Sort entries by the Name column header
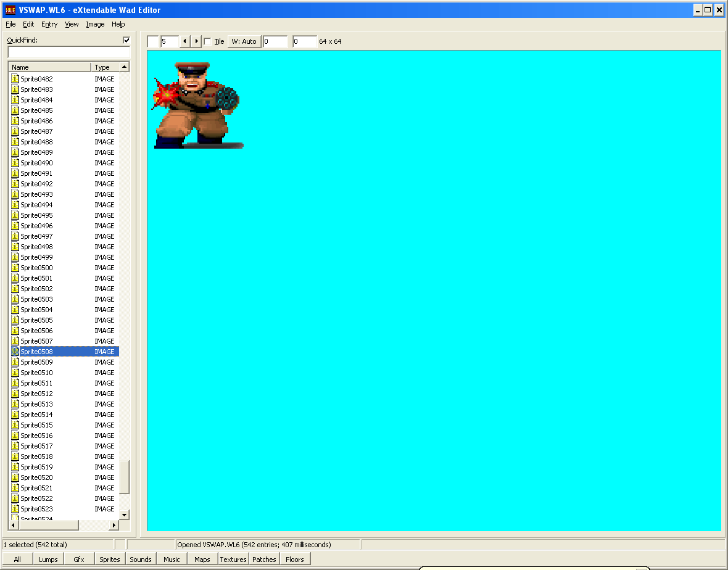The width and height of the screenshot is (728, 570). 50,67
